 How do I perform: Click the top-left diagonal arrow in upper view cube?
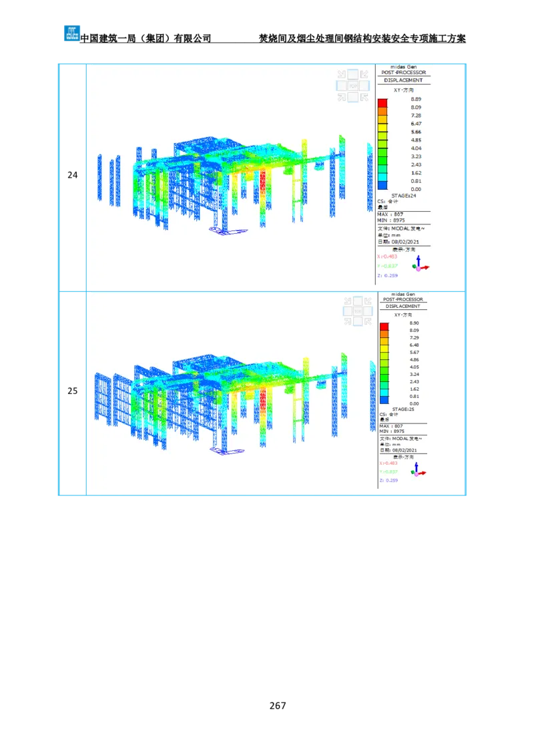pos(342,74)
